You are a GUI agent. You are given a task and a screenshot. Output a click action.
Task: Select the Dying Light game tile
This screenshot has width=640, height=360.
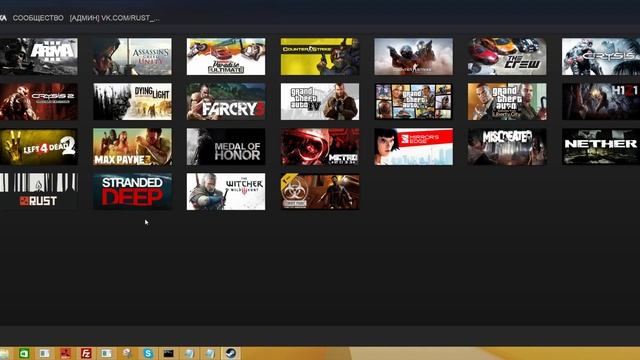[132, 101]
